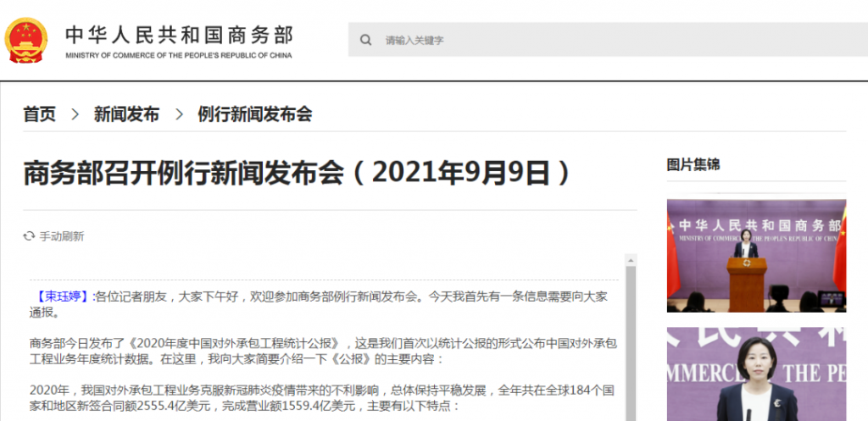
Task: Open the press conference podium photo thumbnail
Action: 756,256
